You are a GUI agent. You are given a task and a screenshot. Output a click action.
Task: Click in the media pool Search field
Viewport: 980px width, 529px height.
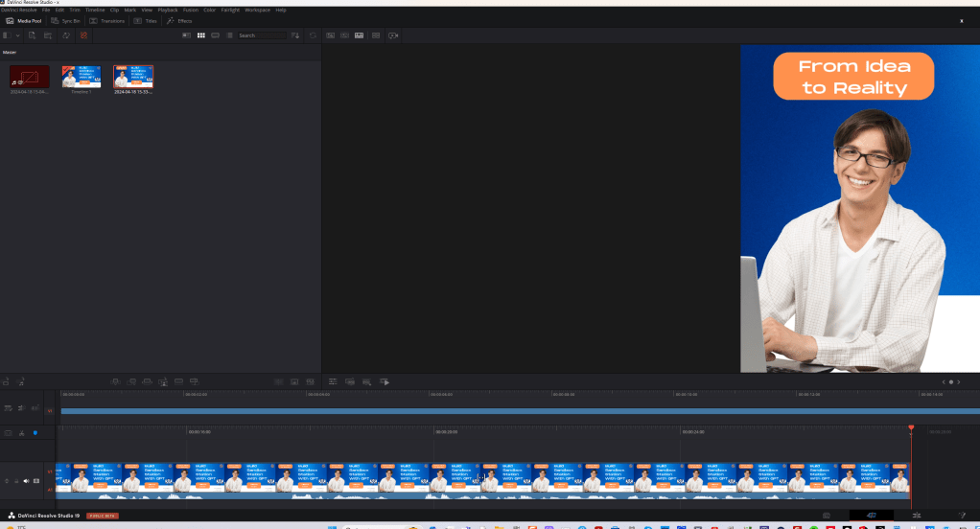[x=261, y=35]
